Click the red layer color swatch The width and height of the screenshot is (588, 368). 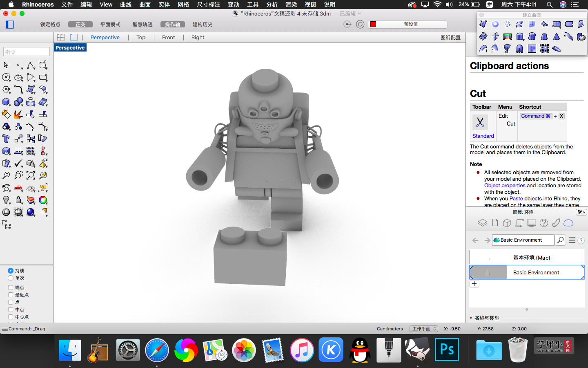[373, 24]
